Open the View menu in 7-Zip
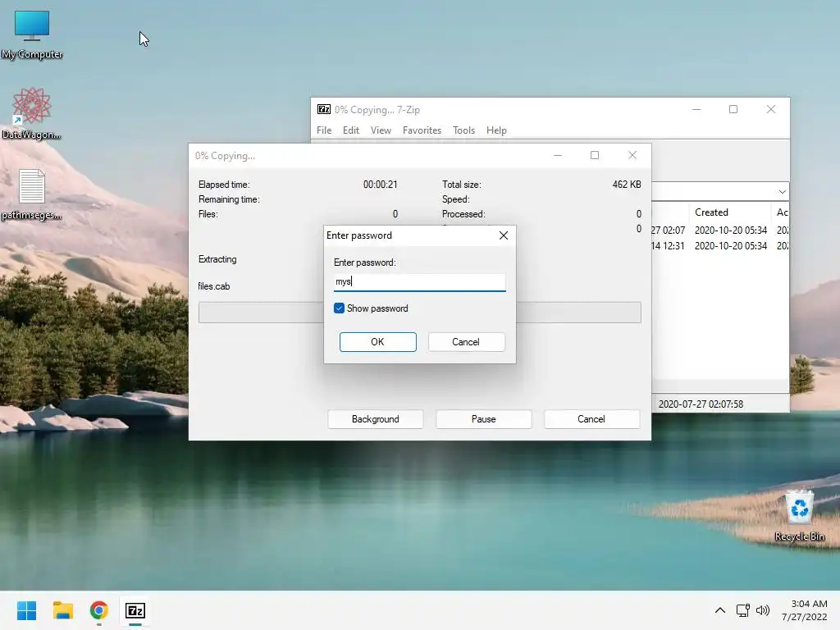The width and height of the screenshot is (840, 630). click(x=381, y=130)
